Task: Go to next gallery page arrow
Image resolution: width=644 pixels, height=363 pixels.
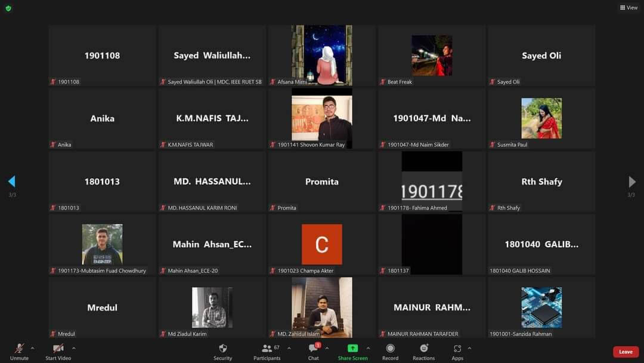Action: pos(632,181)
